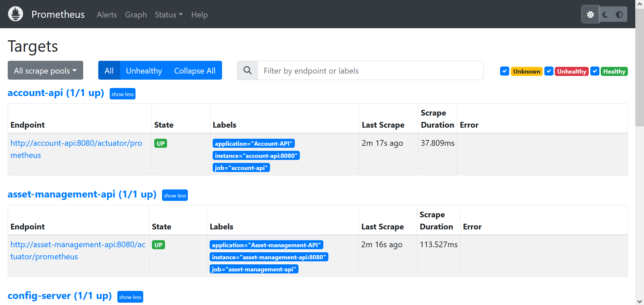
Task: Select the auto contrast theme icon
Action: [x=619, y=14]
